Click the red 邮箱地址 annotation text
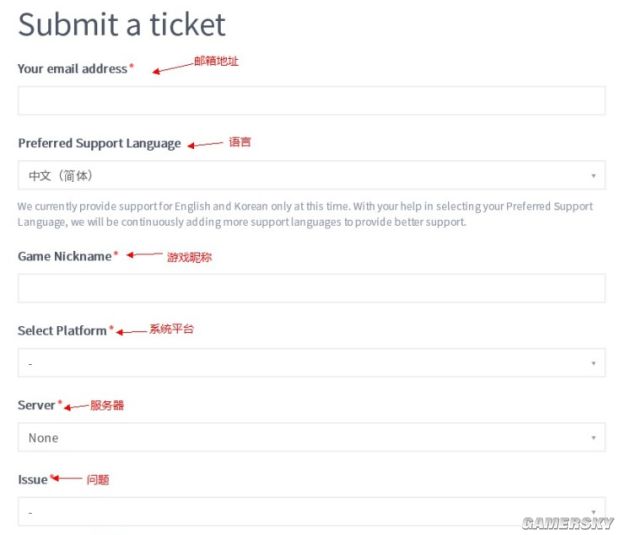Image resolution: width=620 pixels, height=535 pixels. point(216,61)
